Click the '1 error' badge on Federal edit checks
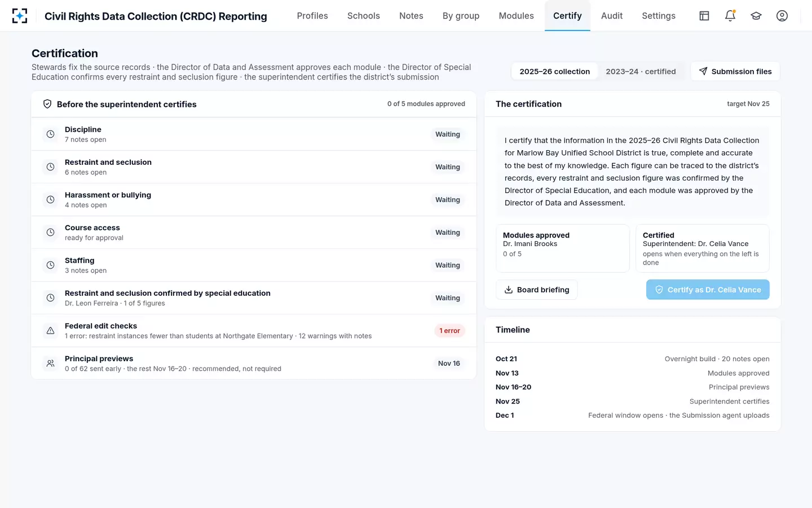The image size is (812, 508). (x=449, y=331)
